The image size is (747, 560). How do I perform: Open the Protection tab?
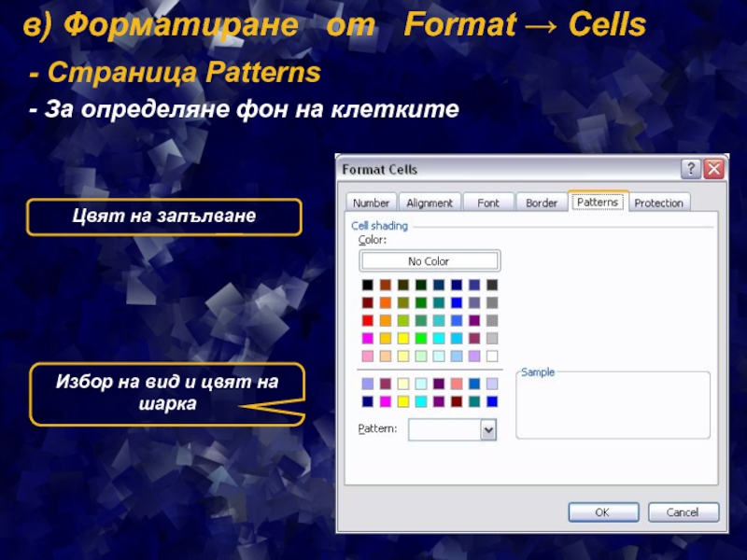point(658,203)
